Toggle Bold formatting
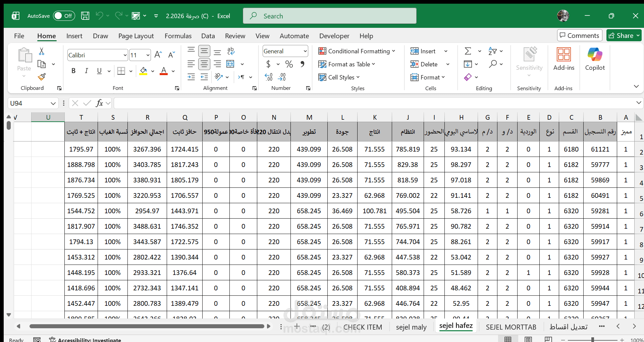Viewport: 644px width, 342px height. pos(73,71)
